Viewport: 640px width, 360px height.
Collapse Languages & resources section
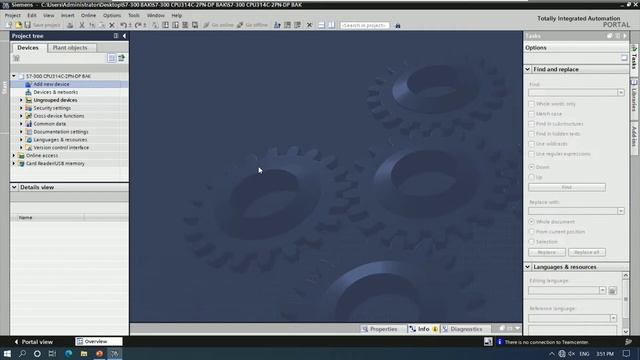(527, 267)
